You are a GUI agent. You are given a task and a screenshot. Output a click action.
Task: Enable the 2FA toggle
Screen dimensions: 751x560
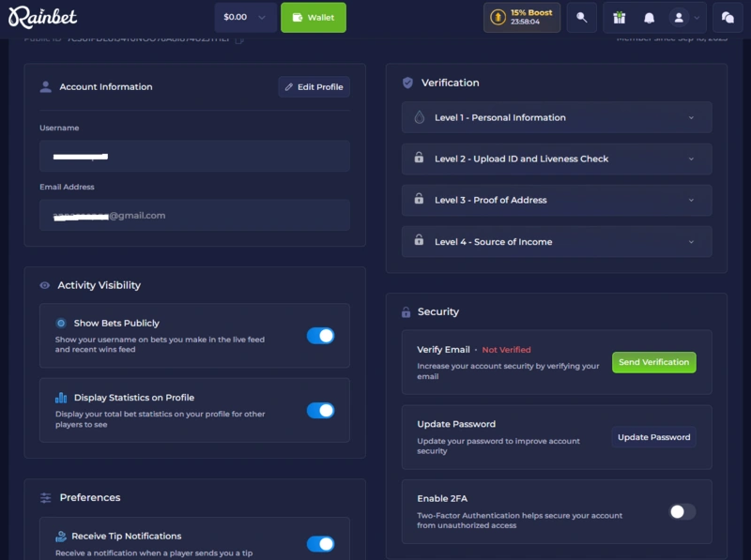[x=682, y=511]
